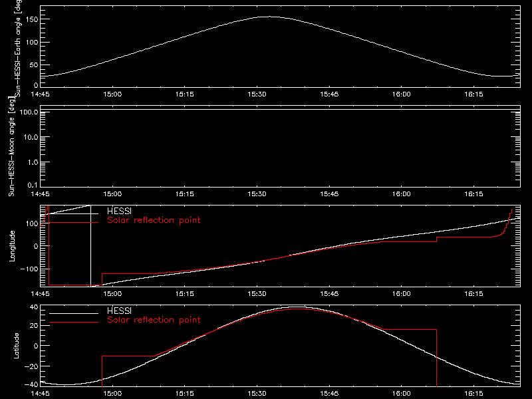
Task: Click the 40 tick on Latitude axis
Action: tap(35, 307)
